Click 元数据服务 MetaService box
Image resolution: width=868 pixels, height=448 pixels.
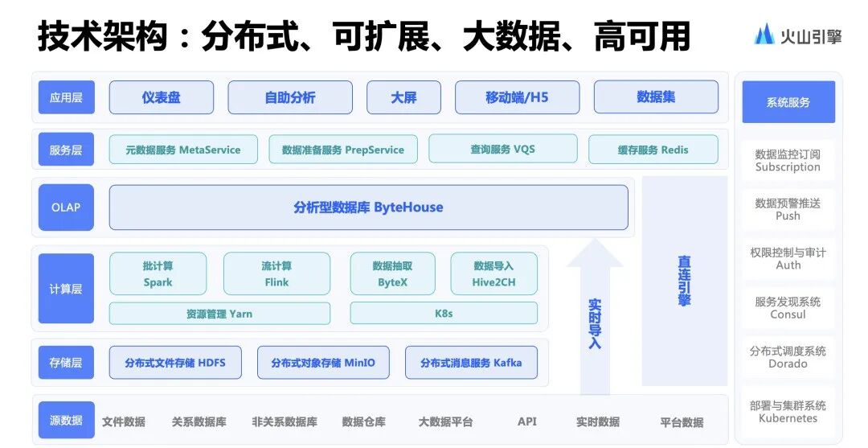(x=183, y=150)
